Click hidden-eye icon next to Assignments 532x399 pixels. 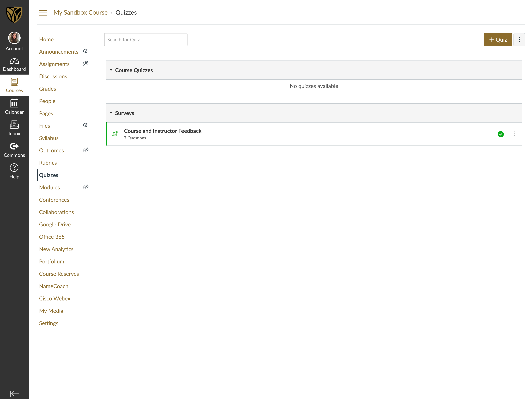pos(86,63)
